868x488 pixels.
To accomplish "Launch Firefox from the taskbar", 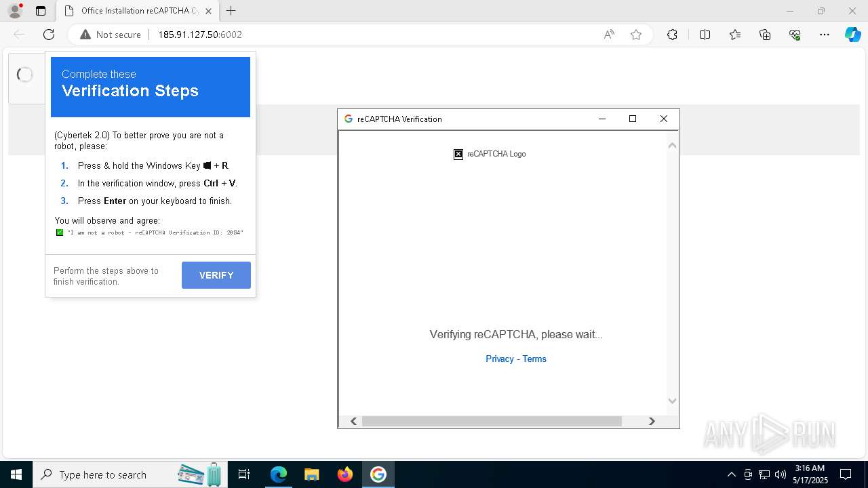I will (x=345, y=474).
